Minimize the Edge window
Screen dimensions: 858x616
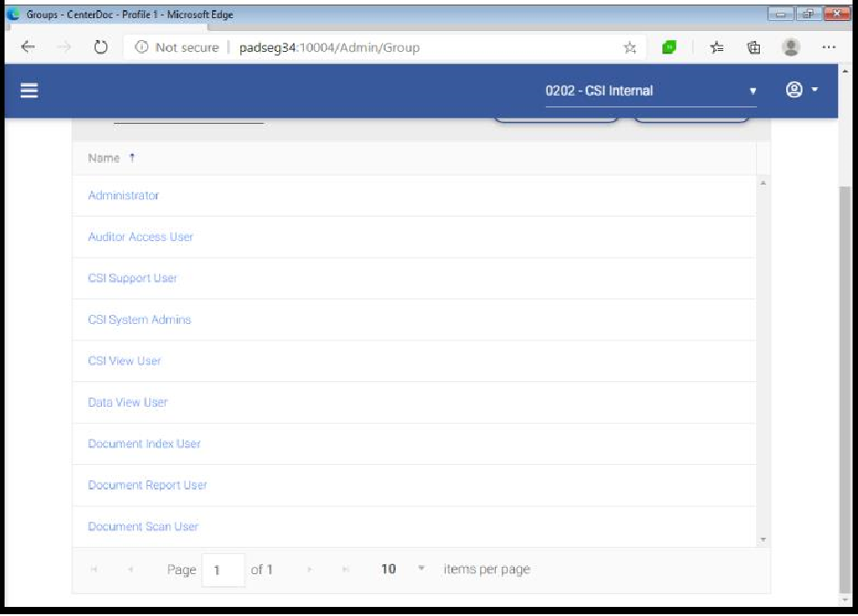click(781, 15)
